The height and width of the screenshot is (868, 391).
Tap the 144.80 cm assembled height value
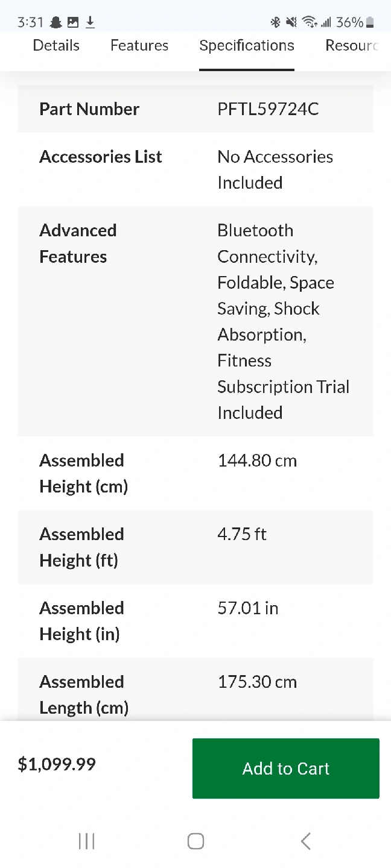tap(257, 461)
